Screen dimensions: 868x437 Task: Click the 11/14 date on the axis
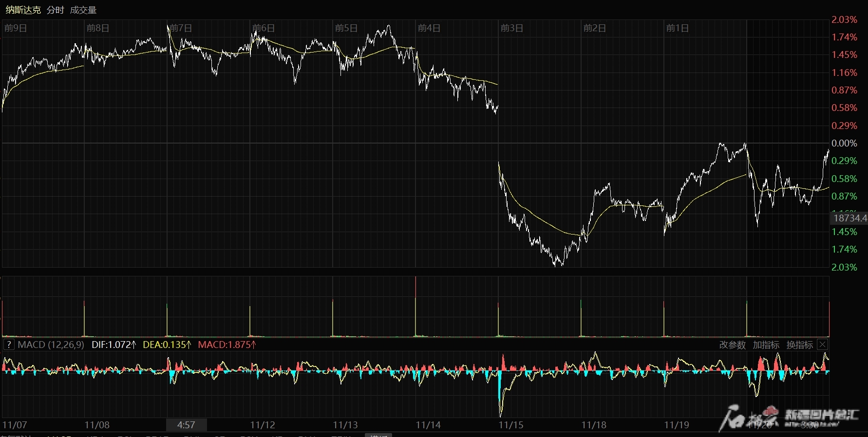click(x=428, y=425)
